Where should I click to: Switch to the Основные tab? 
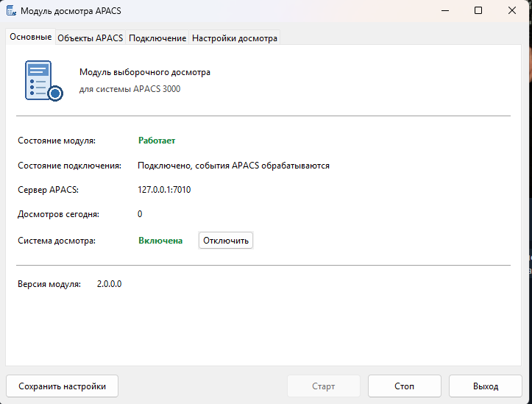30,37
